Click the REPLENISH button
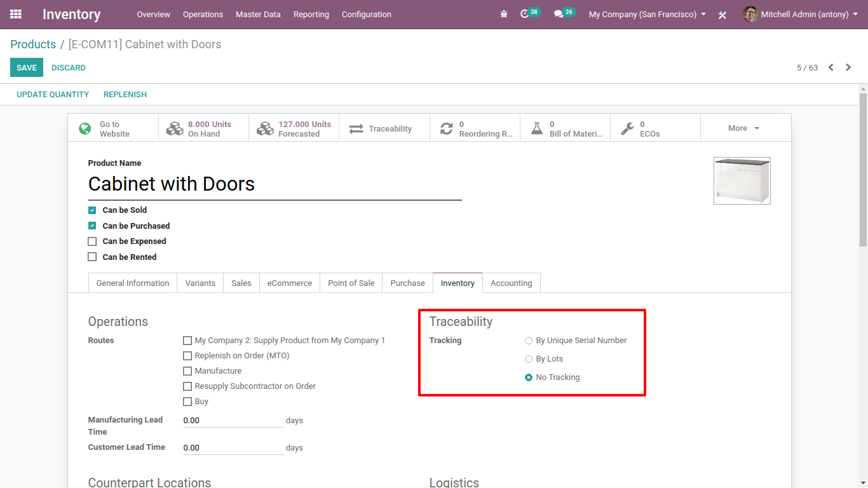 pos(125,95)
